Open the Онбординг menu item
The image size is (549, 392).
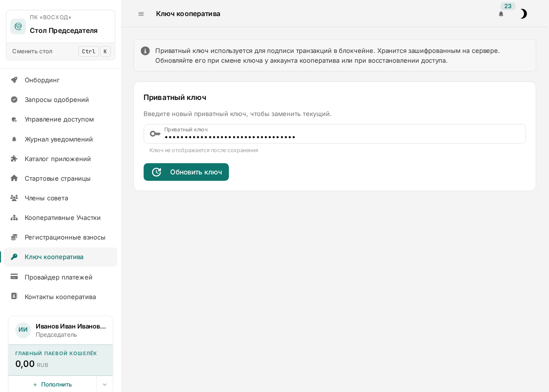tap(60, 80)
